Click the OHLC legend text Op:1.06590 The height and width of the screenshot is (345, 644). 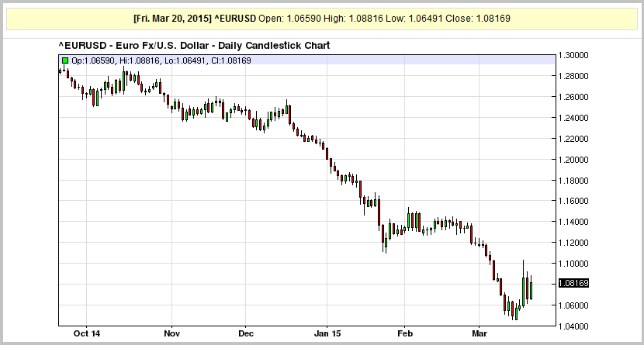coord(94,60)
